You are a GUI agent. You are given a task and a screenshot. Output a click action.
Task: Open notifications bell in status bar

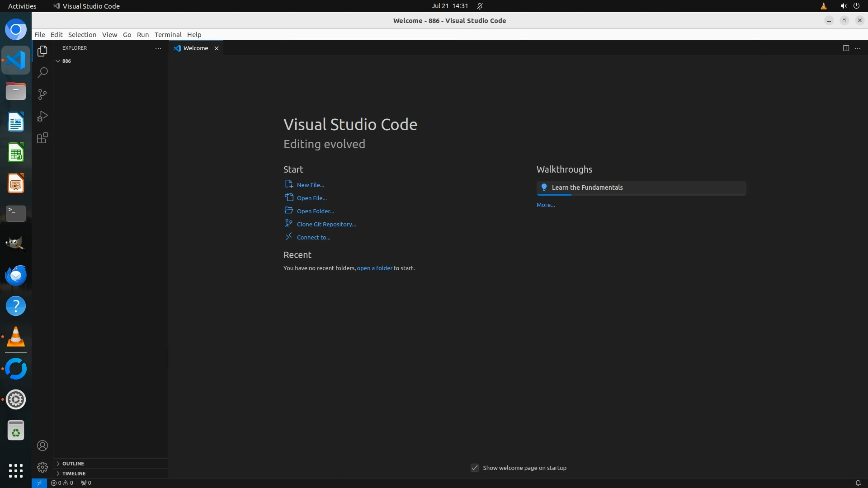(858, 483)
